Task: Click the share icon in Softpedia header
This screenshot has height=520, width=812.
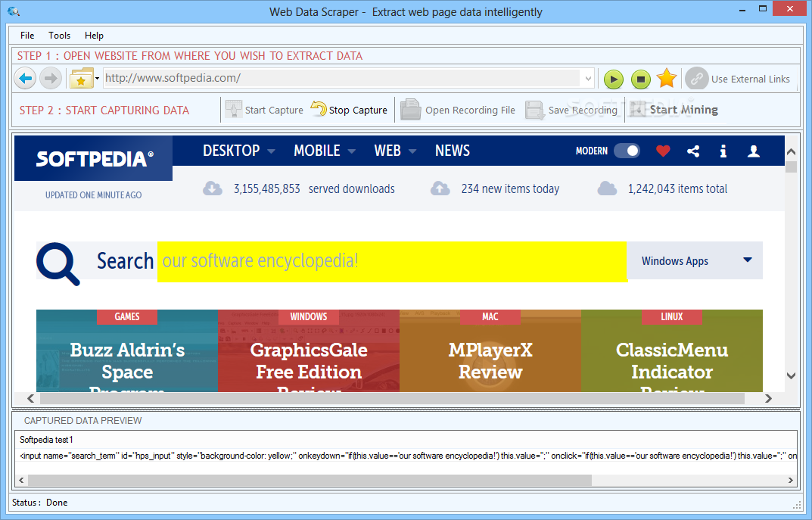Action: click(x=693, y=151)
